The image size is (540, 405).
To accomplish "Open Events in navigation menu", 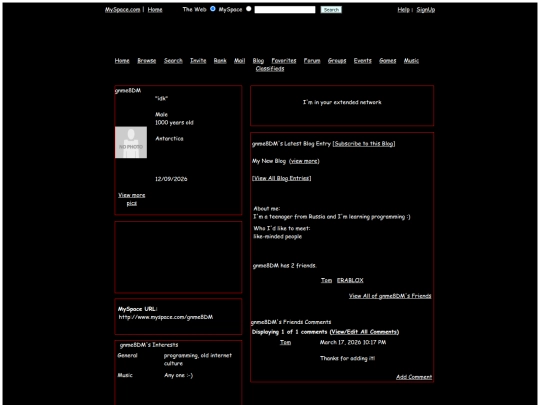I will pos(363,61).
